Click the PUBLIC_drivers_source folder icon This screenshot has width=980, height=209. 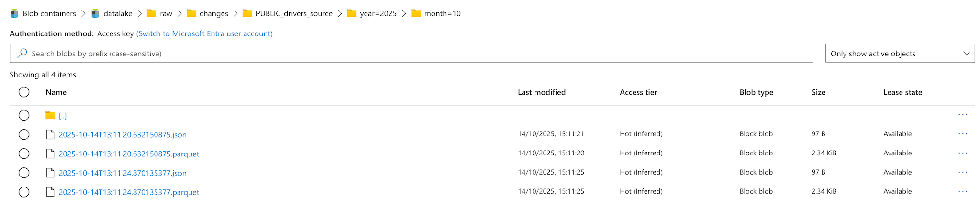coord(247,13)
